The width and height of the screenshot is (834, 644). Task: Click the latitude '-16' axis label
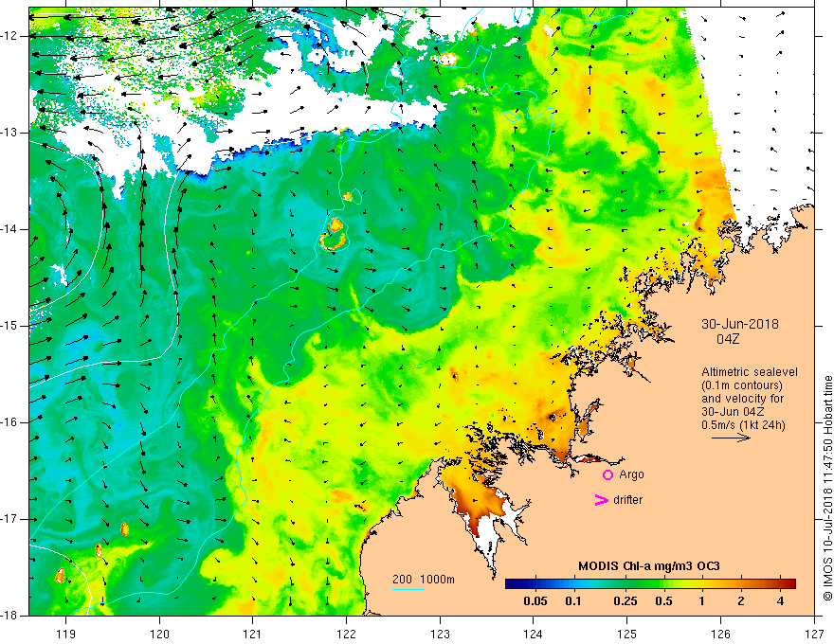10,422
